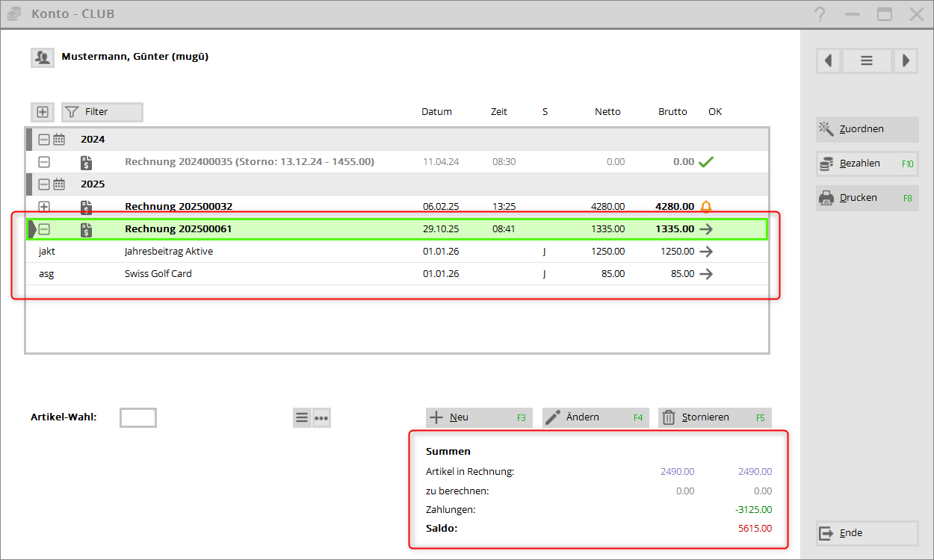Screen dimensions: 934x560
Task: Collapse the 2025 year group
Action: (44, 184)
